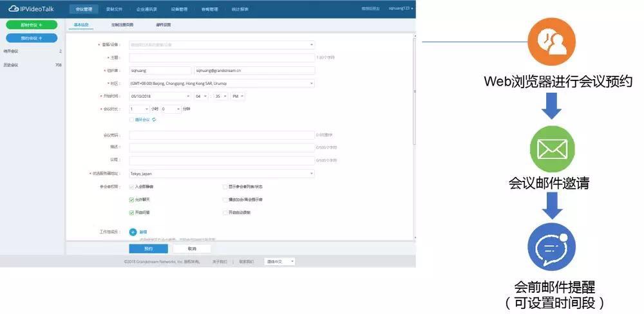Viewport: 644px width, 314px height.
Task: Open the 套餐管理 top navigation item
Action: pos(210,9)
